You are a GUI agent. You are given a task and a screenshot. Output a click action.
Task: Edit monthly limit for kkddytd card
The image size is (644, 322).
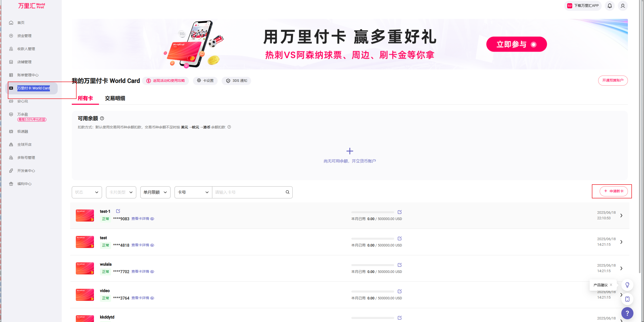point(399,318)
